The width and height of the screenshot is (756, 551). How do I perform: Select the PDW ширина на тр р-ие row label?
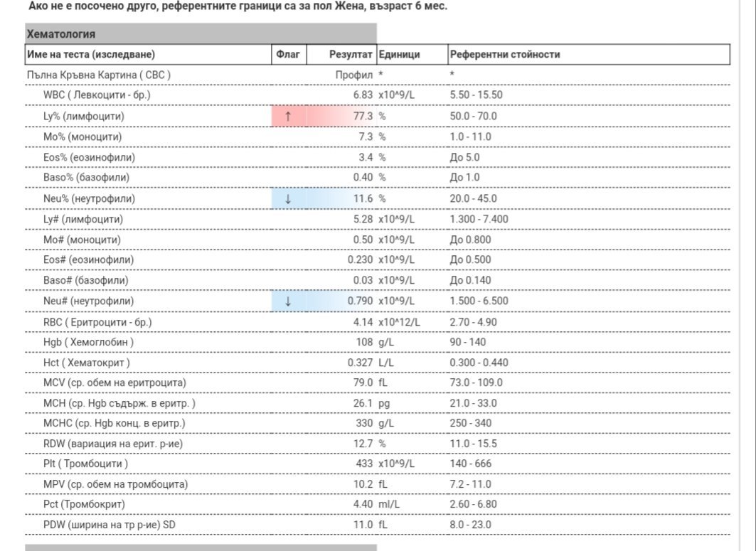point(110,525)
